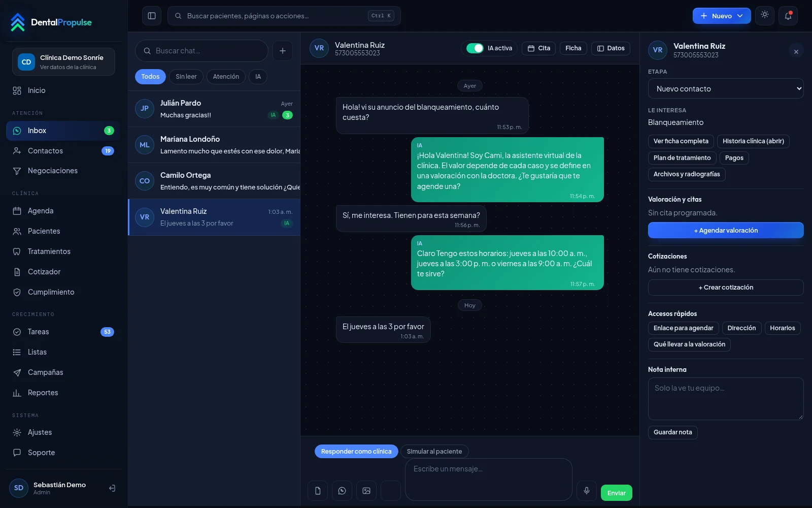812x508 pixels.
Task: Click Historia clínica (abrir) chip
Action: point(753,141)
